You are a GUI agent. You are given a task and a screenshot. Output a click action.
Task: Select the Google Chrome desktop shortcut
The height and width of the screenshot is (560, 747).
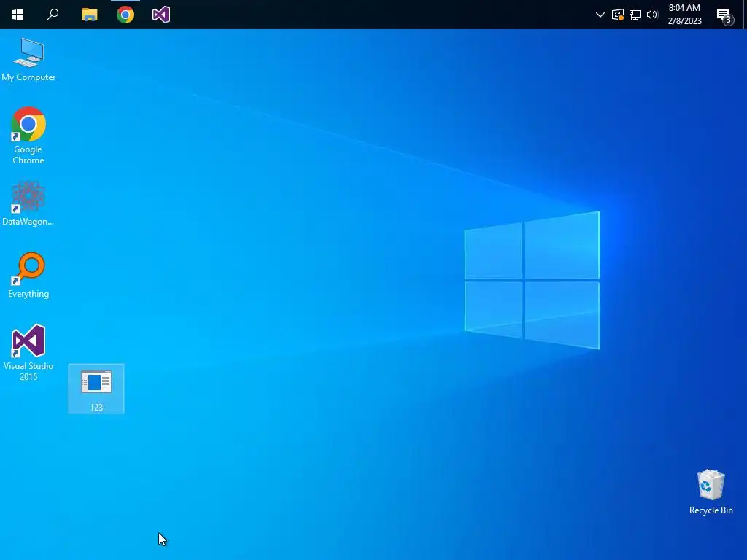point(28,136)
